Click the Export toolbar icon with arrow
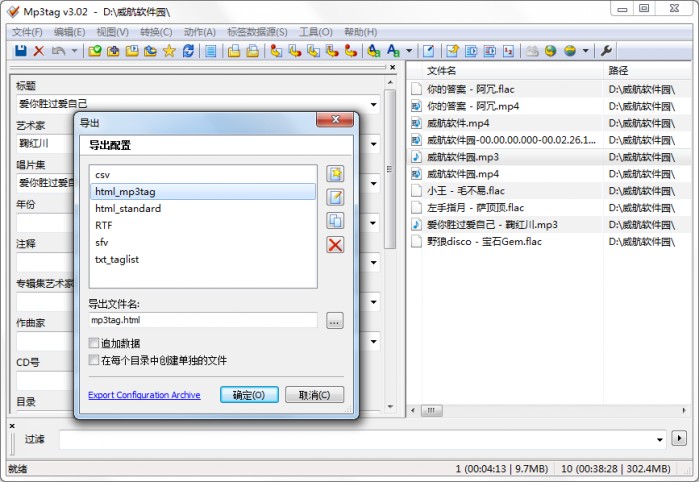699x482 pixels. tap(452, 51)
